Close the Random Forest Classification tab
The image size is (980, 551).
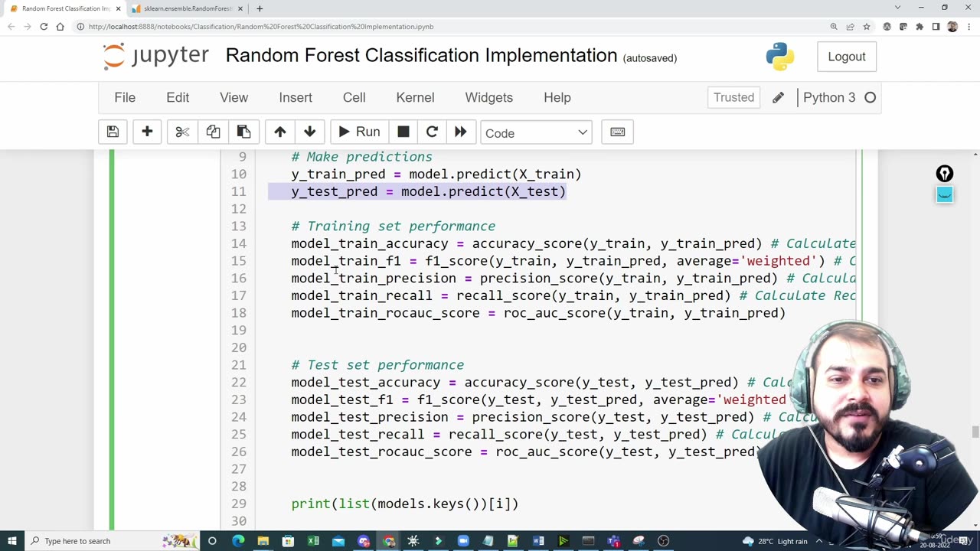coord(118,8)
